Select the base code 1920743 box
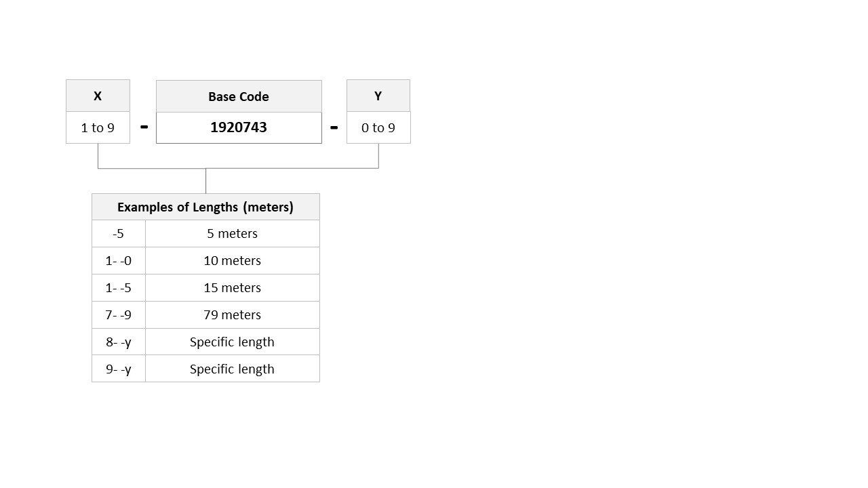Screen dimensions: 868x488 (239, 127)
